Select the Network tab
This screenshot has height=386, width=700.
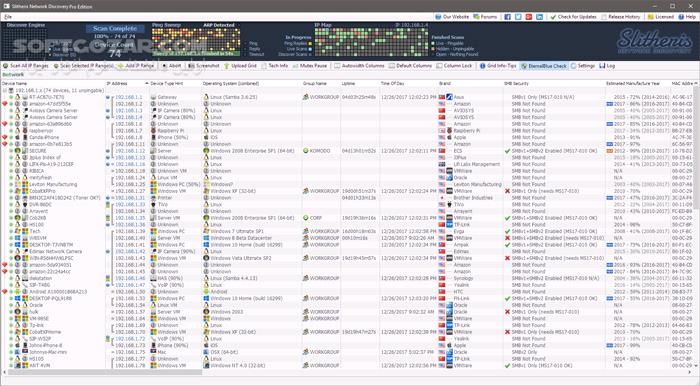pos(13,75)
